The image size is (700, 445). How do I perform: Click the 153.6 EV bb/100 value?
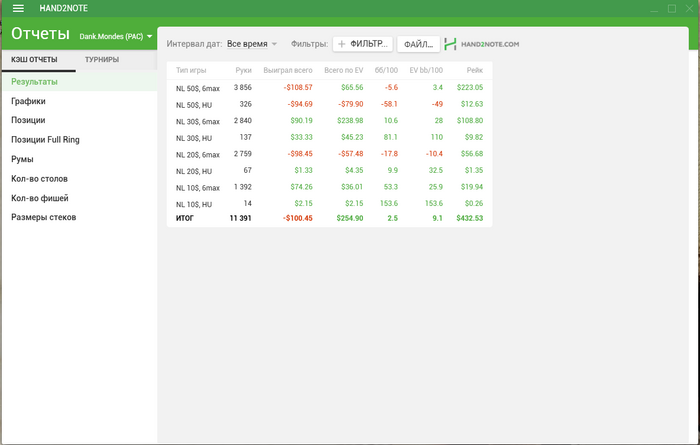pyautogui.click(x=434, y=204)
